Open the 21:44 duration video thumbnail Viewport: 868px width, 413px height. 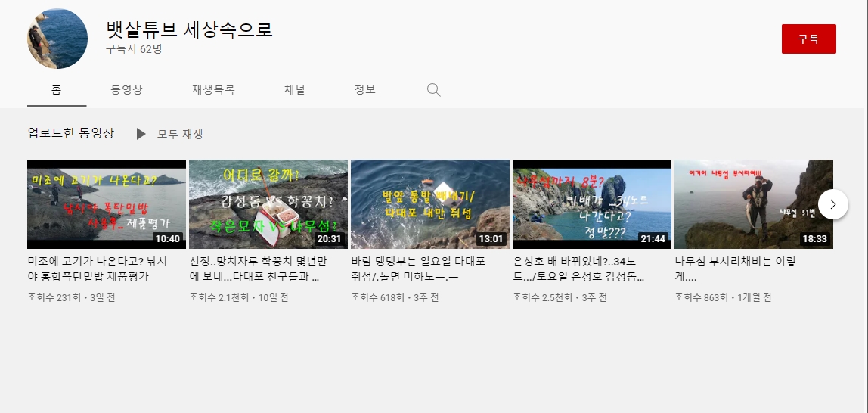pos(592,204)
